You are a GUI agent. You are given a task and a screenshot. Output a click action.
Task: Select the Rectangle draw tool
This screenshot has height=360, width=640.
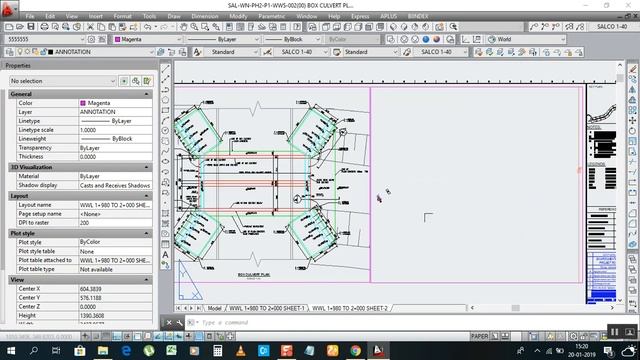click(165, 110)
